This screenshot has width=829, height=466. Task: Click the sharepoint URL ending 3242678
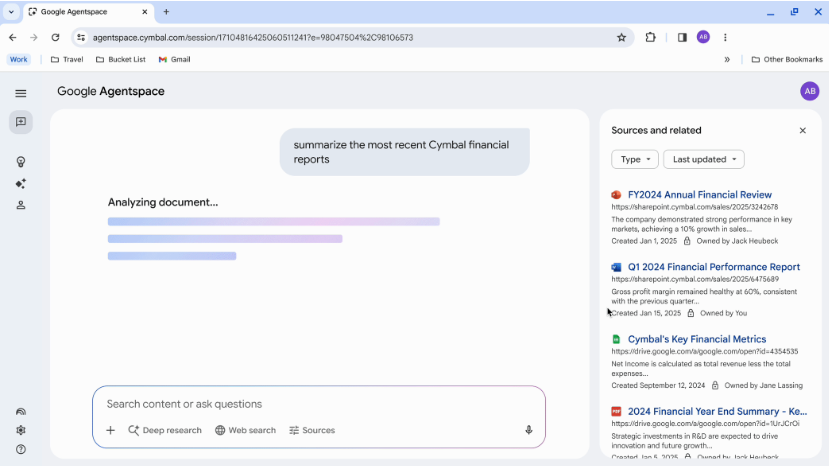[695, 207]
